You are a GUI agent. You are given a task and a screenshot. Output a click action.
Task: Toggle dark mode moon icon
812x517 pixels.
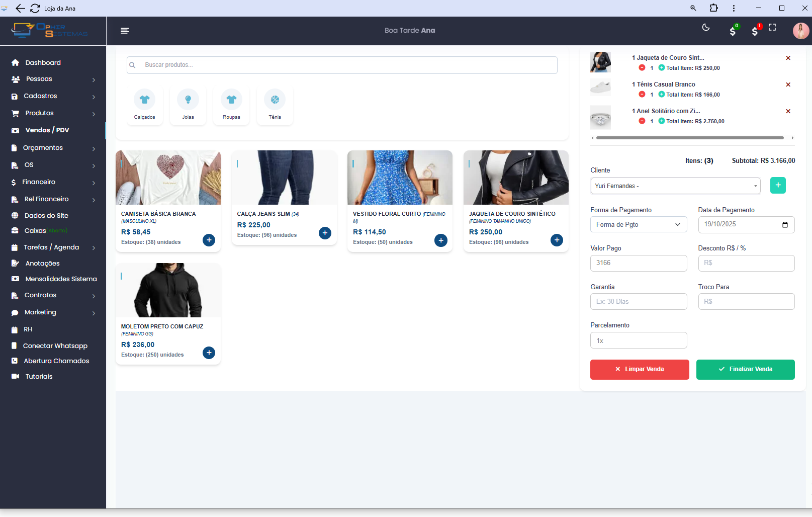point(706,28)
